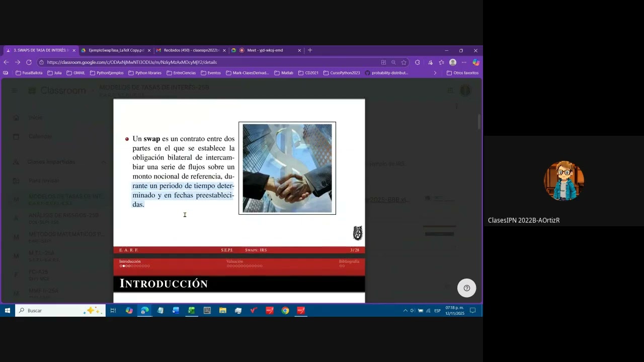The width and height of the screenshot is (644, 362).
Task: Open the browser profile avatar
Action: (x=453, y=62)
